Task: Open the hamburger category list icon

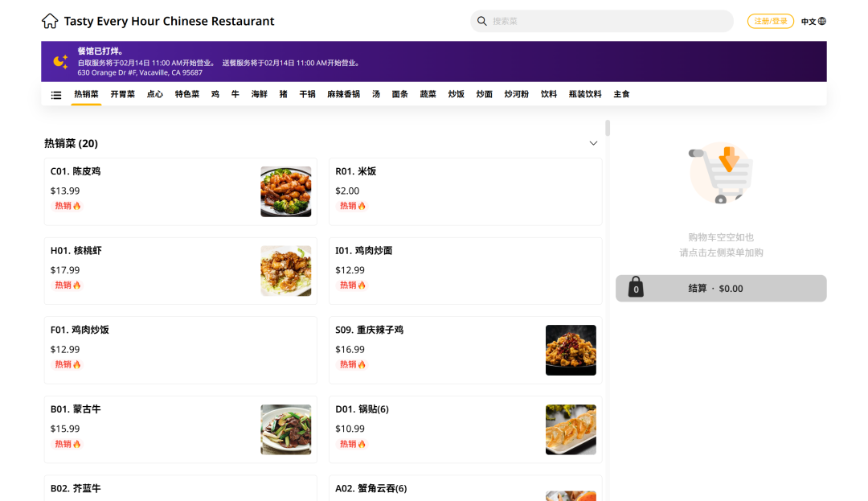Action: coord(56,95)
